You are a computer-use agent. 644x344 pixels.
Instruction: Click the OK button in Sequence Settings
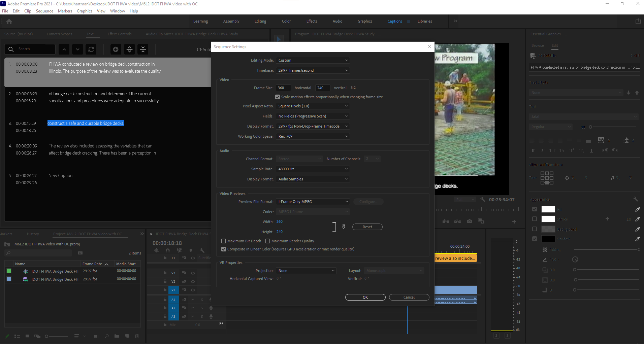[365, 297]
